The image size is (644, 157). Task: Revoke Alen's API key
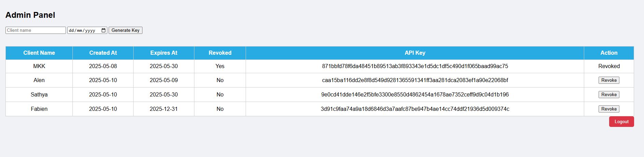coord(609,80)
